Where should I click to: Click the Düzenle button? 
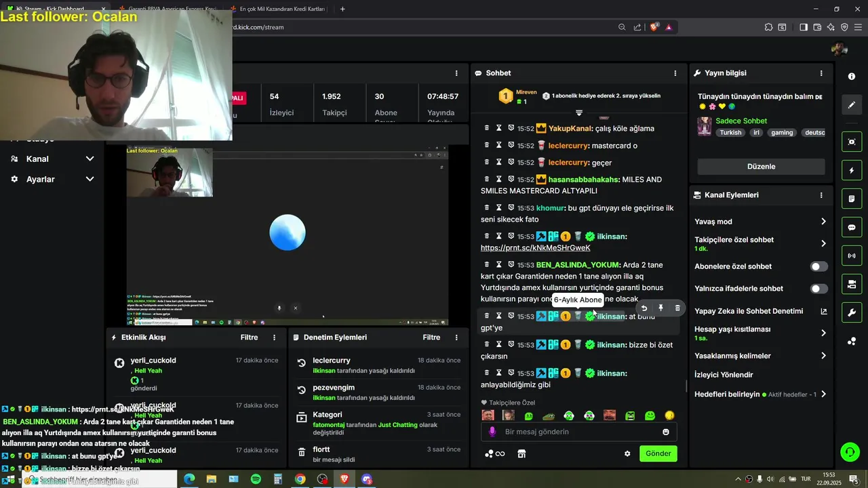(x=761, y=167)
